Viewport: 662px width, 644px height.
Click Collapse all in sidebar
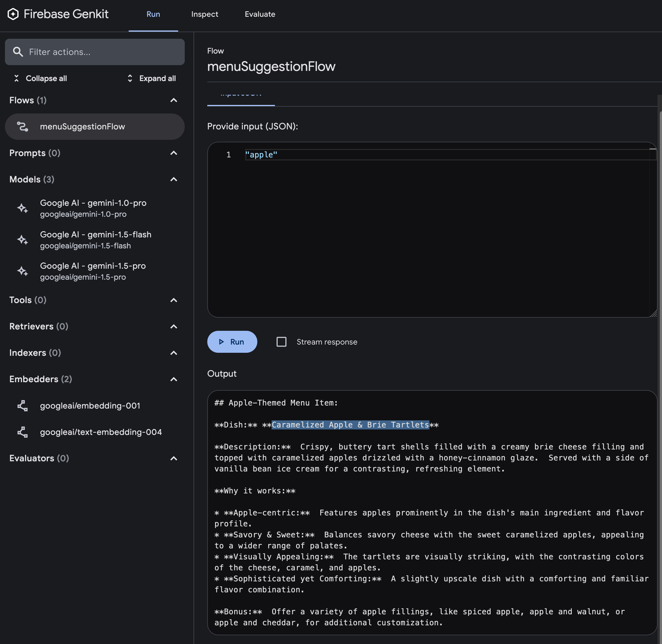coord(40,79)
